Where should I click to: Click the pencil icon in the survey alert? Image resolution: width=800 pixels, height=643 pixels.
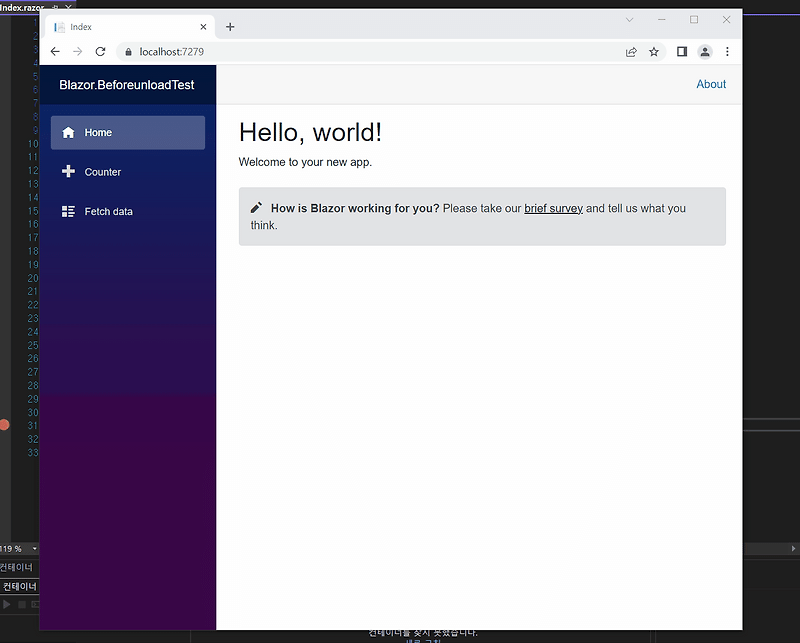point(256,207)
